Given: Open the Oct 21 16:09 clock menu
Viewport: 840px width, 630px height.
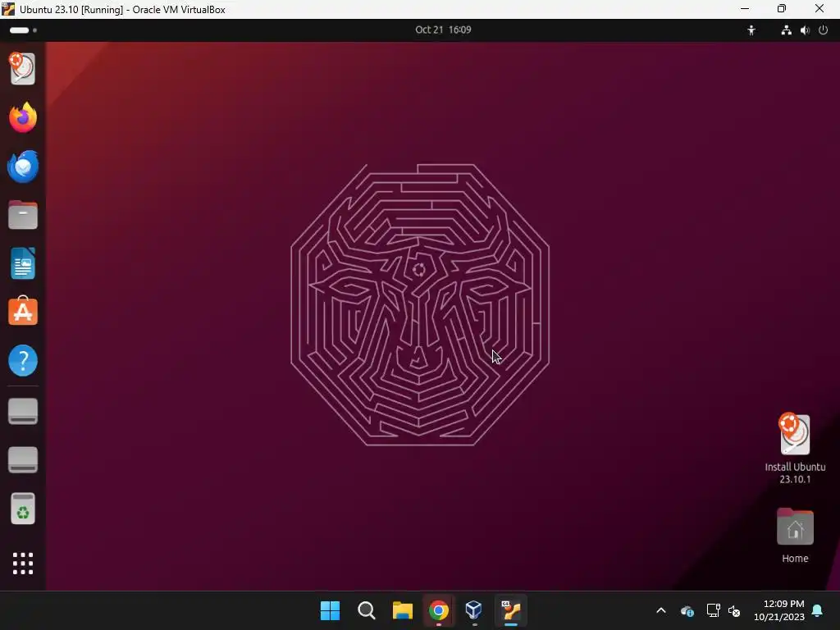Looking at the screenshot, I should pos(443,30).
